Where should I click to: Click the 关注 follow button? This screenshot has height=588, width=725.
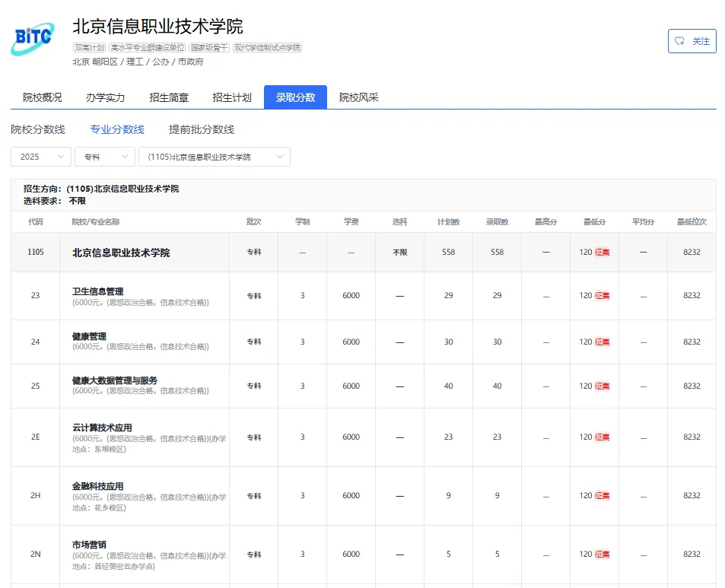point(692,41)
